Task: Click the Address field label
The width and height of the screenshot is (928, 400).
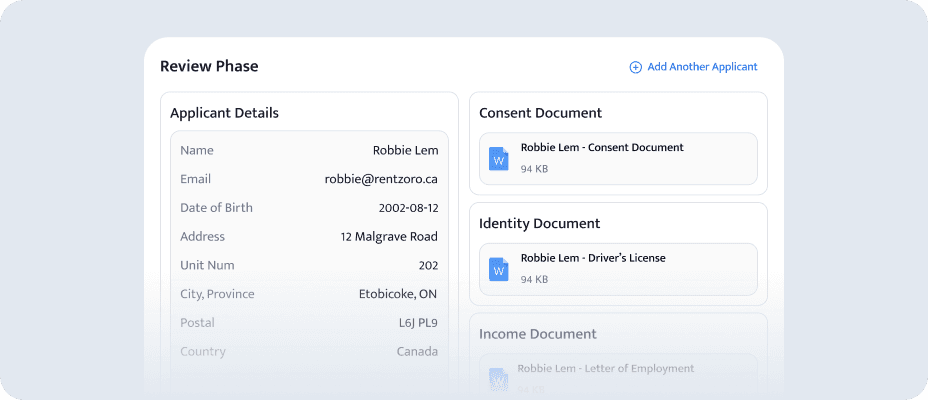Action: coord(202,237)
